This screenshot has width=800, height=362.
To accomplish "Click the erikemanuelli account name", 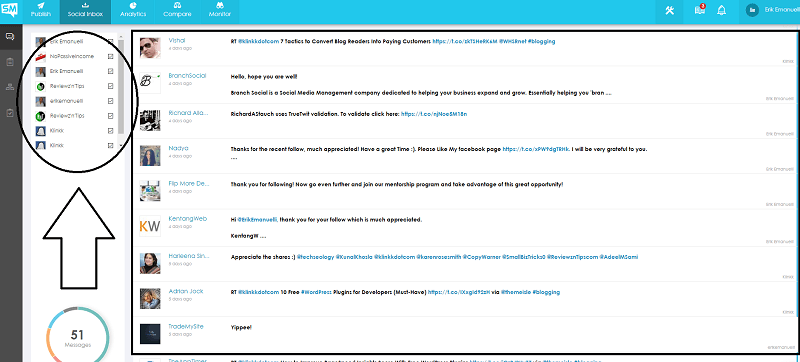I will pyautogui.click(x=67, y=101).
